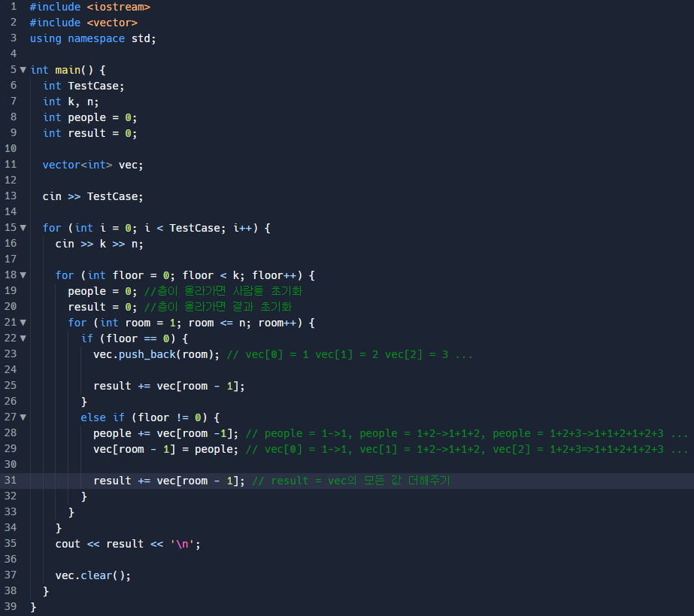Click on 'using namespace std;' line

(93, 38)
